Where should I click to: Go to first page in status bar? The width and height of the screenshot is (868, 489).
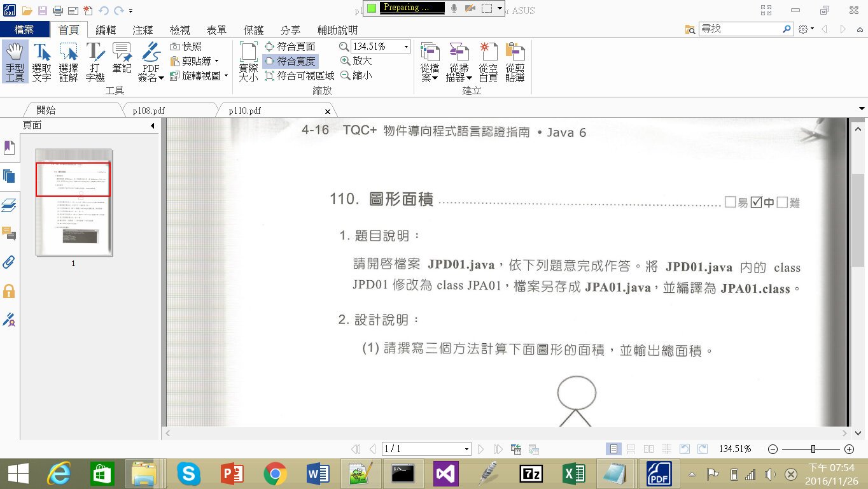tap(356, 449)
